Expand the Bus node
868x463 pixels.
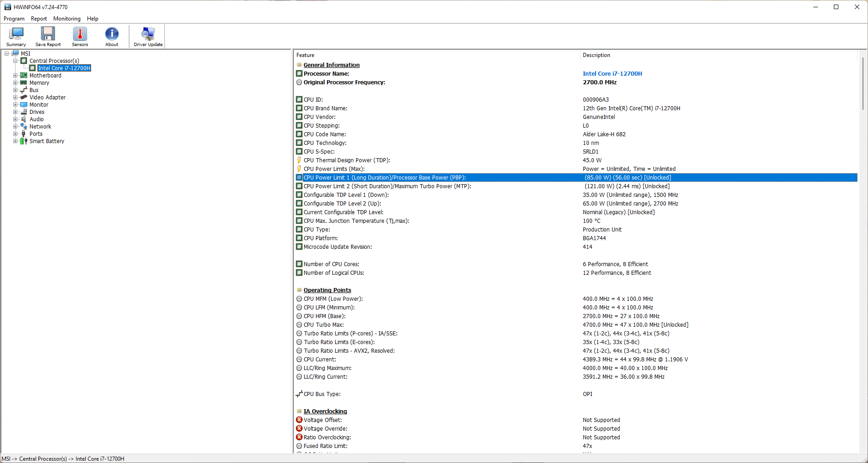15,90
